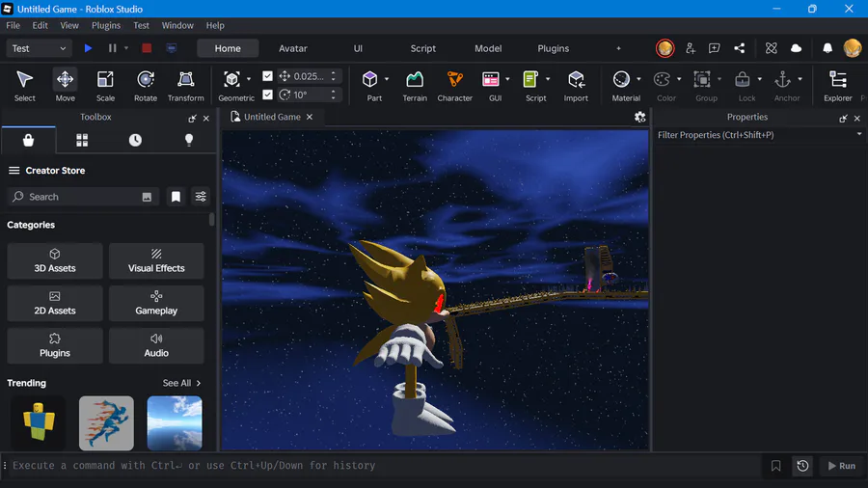Click the search-by-image button in Toolbox search

[x=147, y=197]
